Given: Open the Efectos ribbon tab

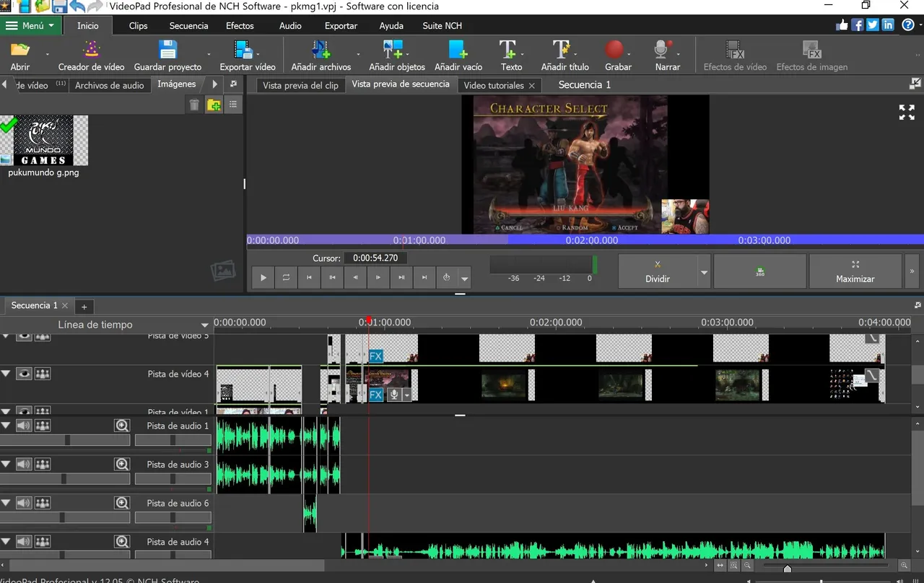Looking at the screenshot, I should coord(240,25).
